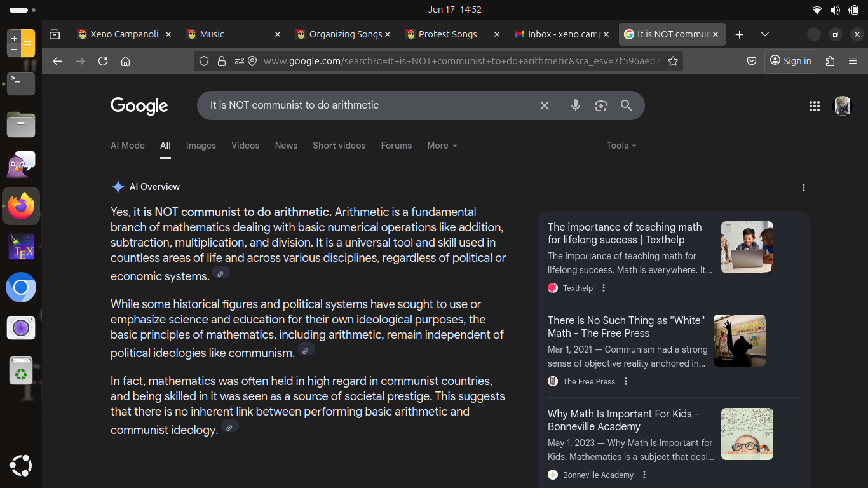
Task: Focus the Google search input field
Action: [x=370, y=105]
